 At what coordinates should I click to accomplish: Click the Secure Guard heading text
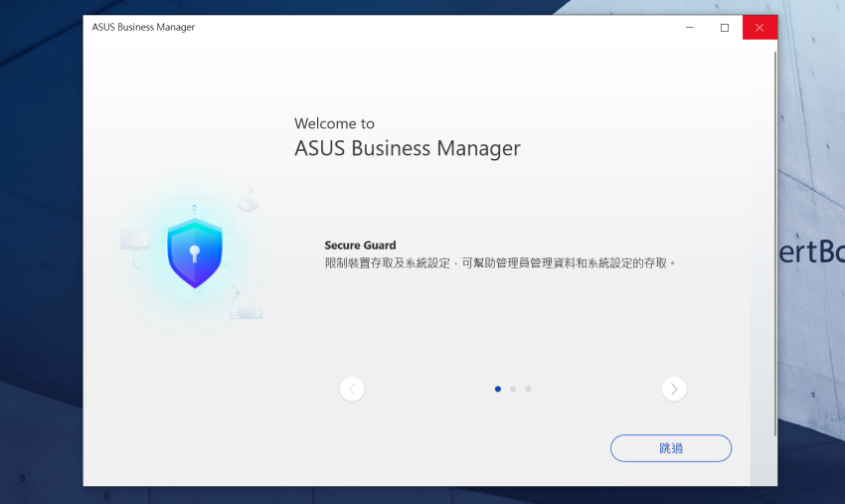pos(360,246)
